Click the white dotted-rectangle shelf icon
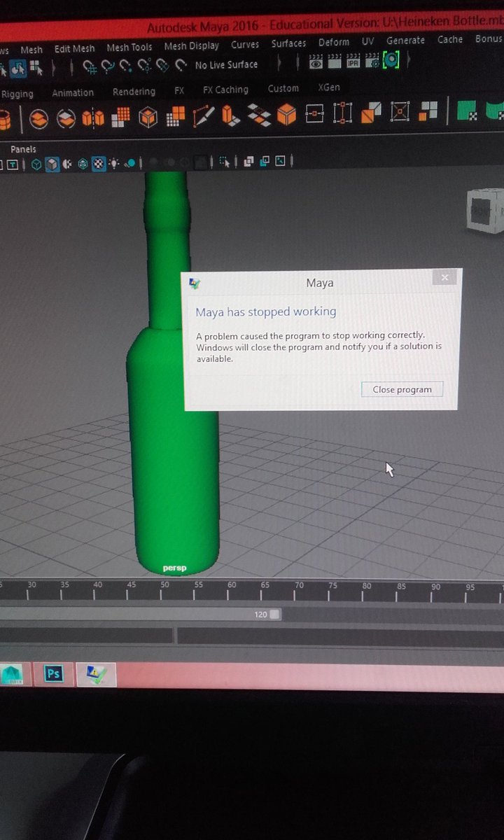This screenshot has height=840, width=504. click(x=342, y=112)
